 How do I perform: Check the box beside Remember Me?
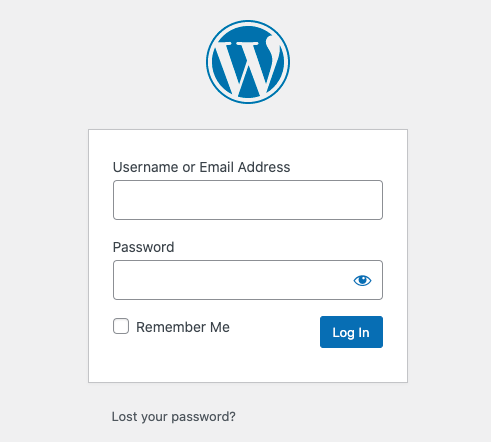tap(121, 326)
